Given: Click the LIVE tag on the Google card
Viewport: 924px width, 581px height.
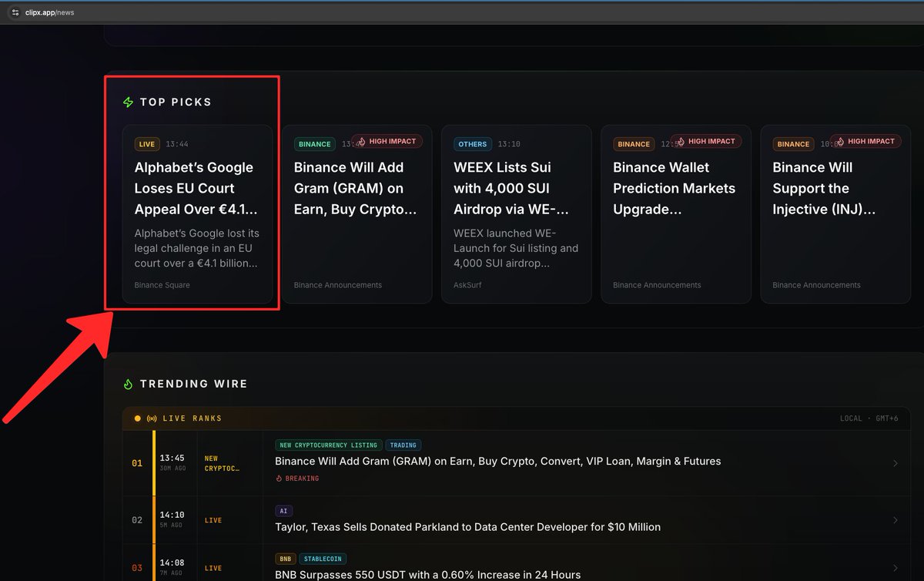Looking at the screenshot, I should pyautogui.click(x=147, y=144).
